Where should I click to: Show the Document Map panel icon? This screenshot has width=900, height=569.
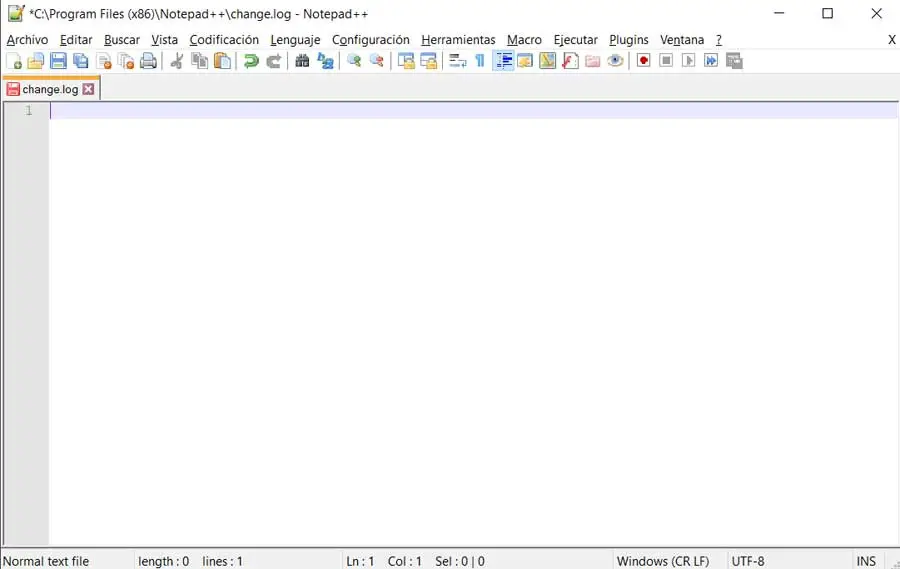tap(548, 61)
